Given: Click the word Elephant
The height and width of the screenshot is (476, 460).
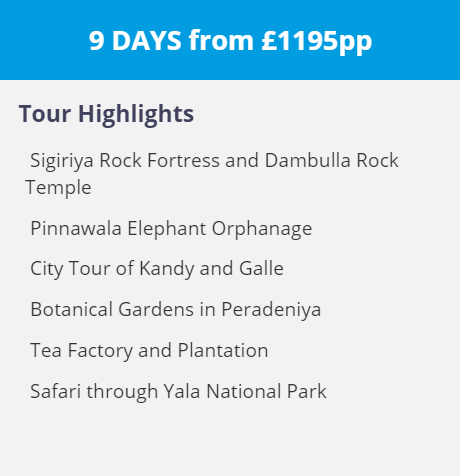Looking at the screenshot, I should (x=167, y=229).
